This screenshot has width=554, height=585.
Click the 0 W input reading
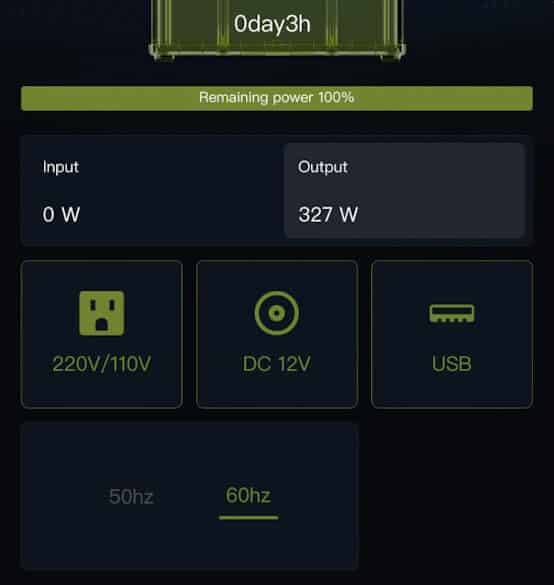click(61, 215)
